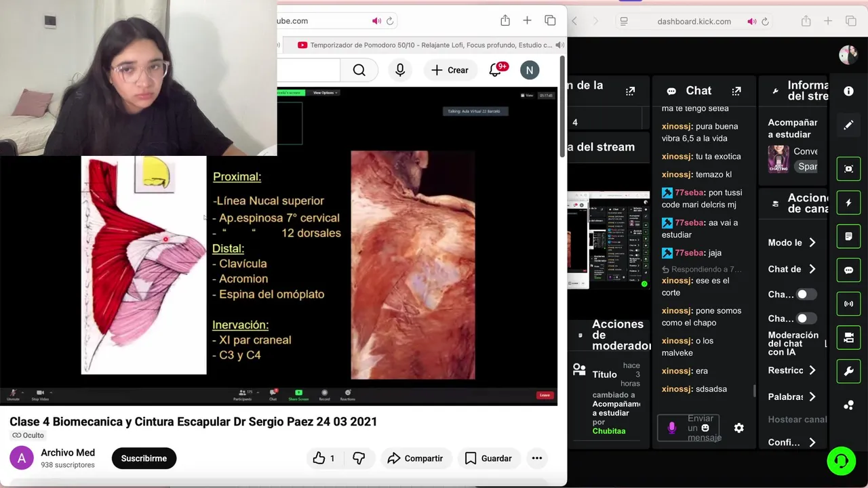Click the Guardar save button
868x488 pixels.
tap(488, 458)
